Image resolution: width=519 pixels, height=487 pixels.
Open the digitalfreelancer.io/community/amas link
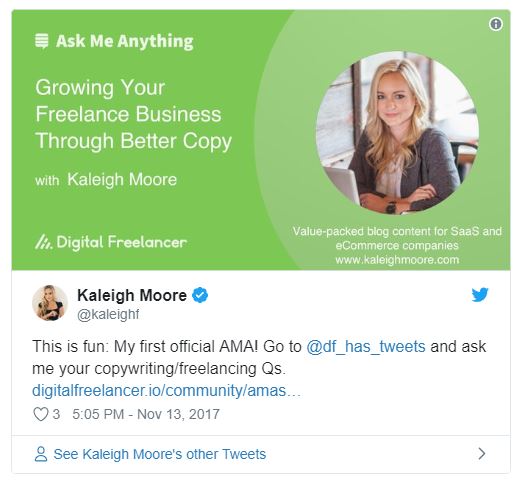pos(166,390)
